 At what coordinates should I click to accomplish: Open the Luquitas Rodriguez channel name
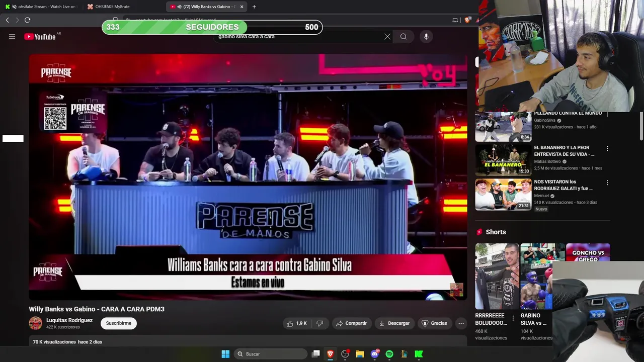[69, 320]
